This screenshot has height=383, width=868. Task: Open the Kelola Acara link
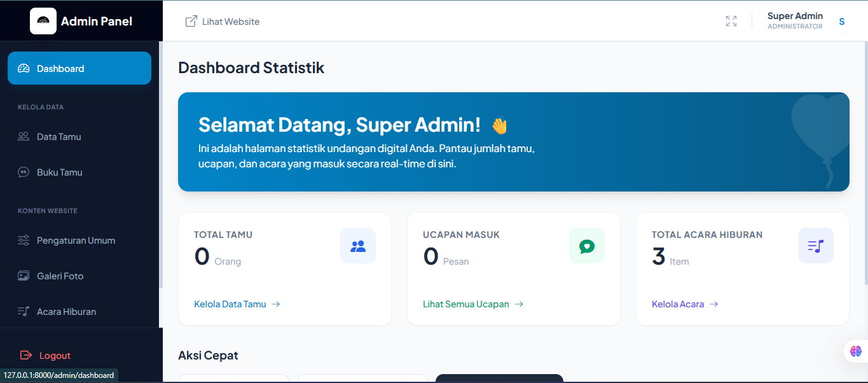point(678,303)
